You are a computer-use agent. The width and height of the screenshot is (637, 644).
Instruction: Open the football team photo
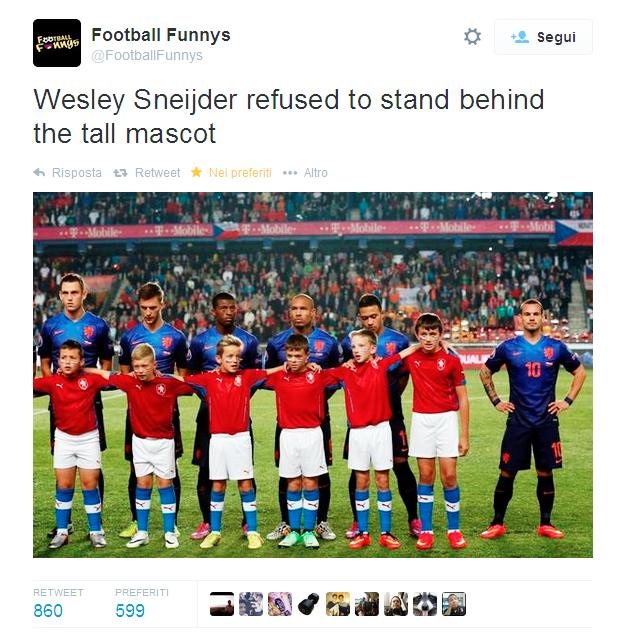tap(313, 375)
